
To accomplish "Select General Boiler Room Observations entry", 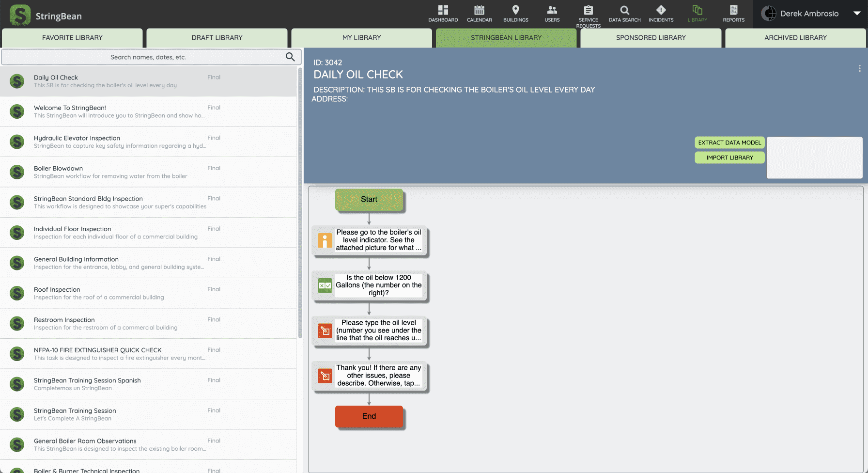I will 148,444.
